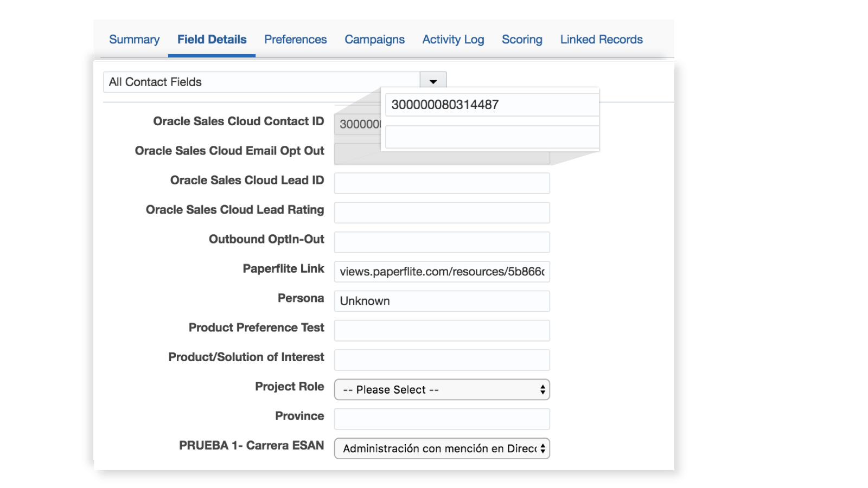Click the Oracle Sales Cloud Lead Rating field

pyautogui.click(x=442, y=213)
